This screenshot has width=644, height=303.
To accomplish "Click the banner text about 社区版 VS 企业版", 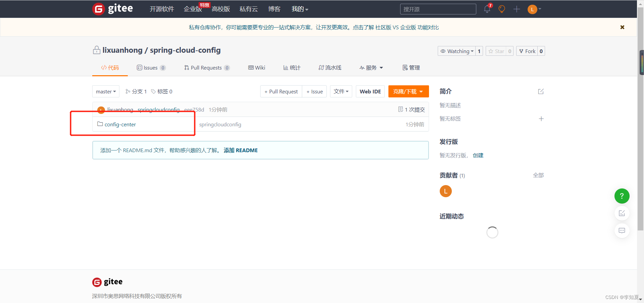I will [314, 27].
